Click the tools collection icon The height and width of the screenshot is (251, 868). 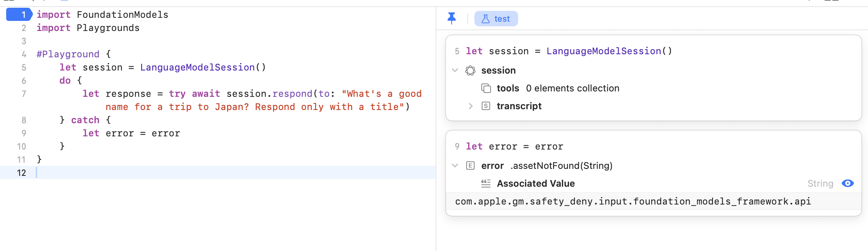(486, 88)
